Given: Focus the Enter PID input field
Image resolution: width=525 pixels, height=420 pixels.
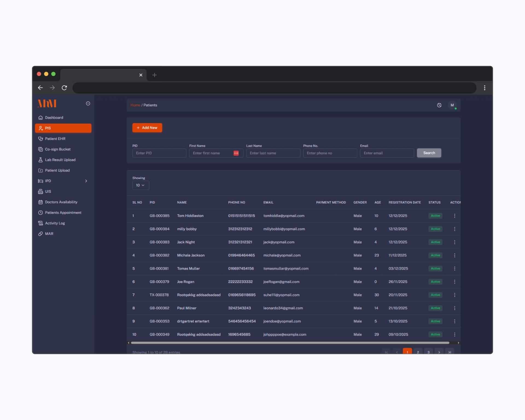Looking at the screenshot, I should pyautogui.click(x=159, y=153).
